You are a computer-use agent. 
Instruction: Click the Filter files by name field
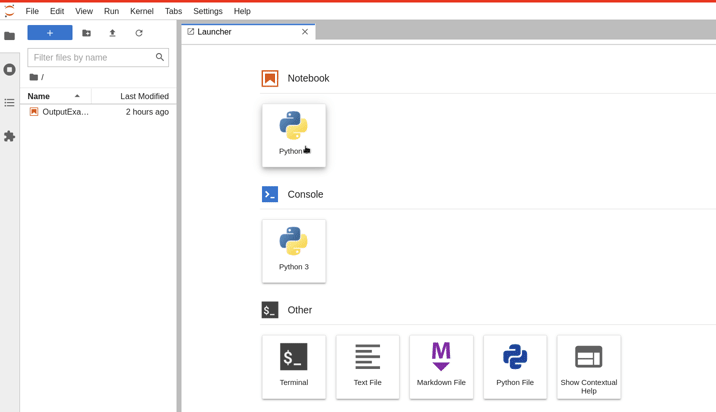[x=98, y=58]
